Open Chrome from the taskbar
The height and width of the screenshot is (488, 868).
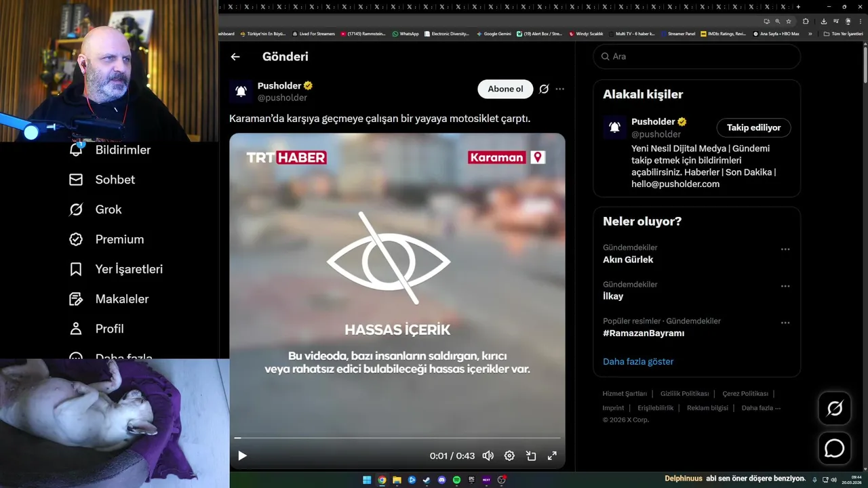[382, 480]
